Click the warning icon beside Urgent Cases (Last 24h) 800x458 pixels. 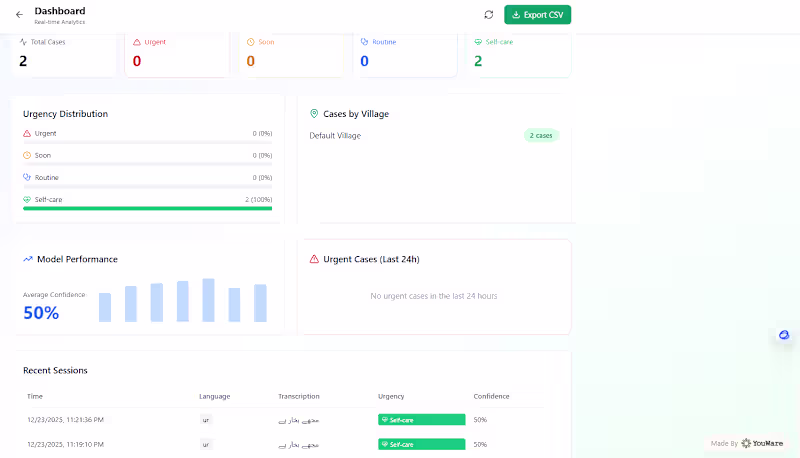point(314,259)
